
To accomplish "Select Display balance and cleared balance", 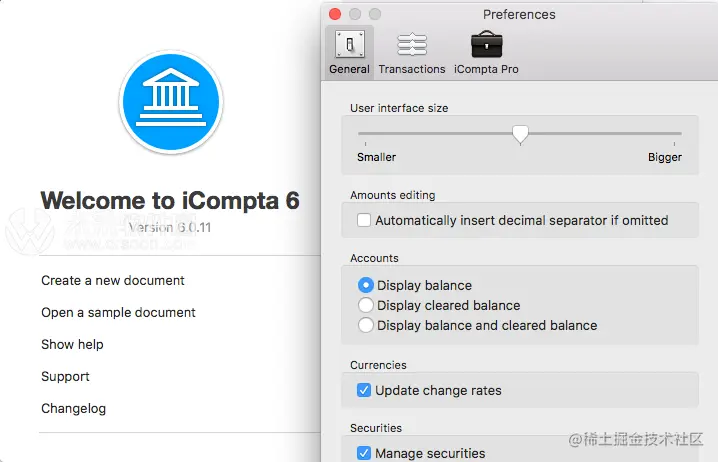I will pos(365,326).
